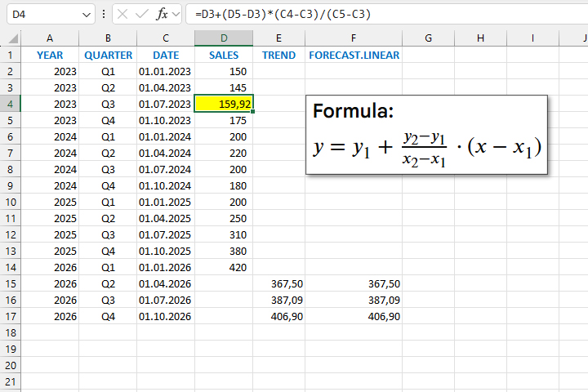Image resolution: width=588 pixels, height=392 pixels.
Task: Select row 15 header
Action: [x=11, y=284]
